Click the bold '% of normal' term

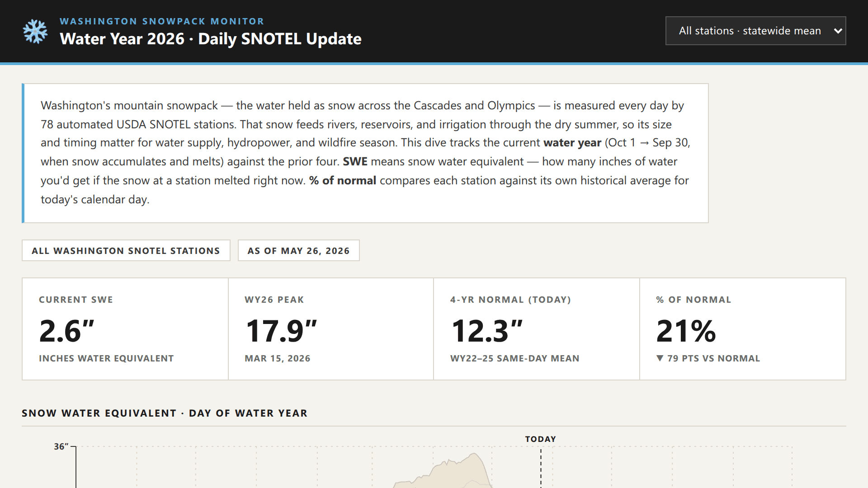(x=343, y=181)
